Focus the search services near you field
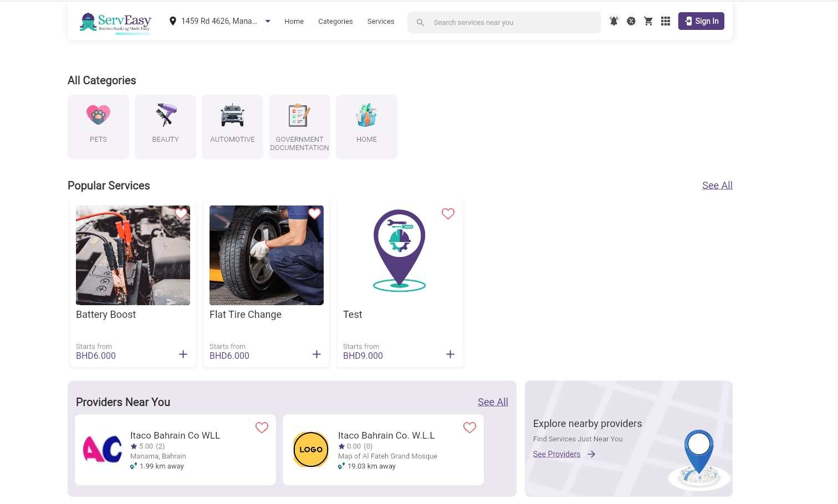 coord(510,23)
